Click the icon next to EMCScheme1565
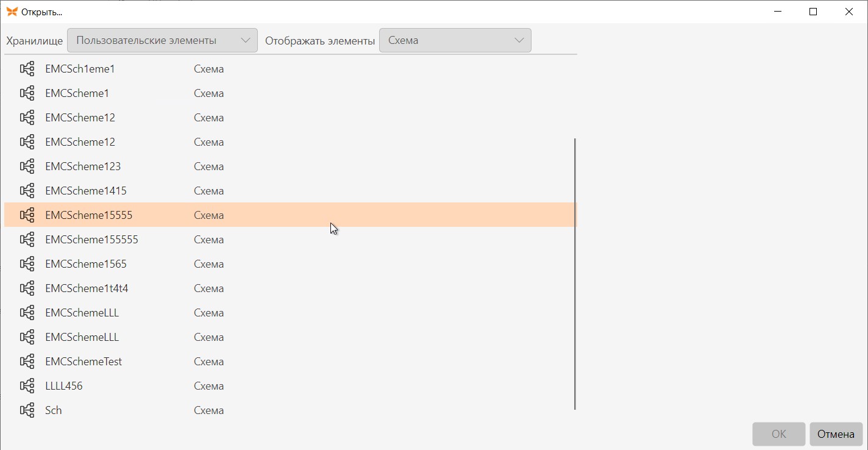Viewport: 868px width, 450px height. (x=27, y=264)
